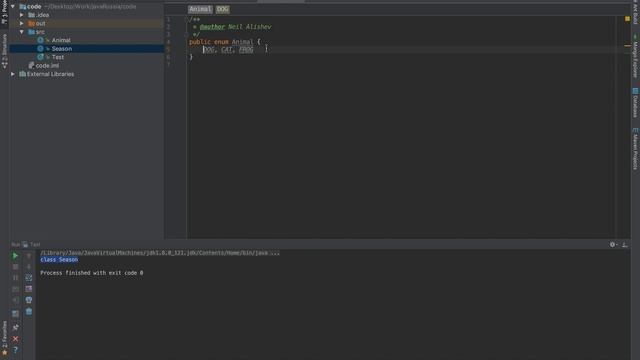Collapse the Javadoc comment fold marker
The image size is (640, 360).
[x=188, y=19]
